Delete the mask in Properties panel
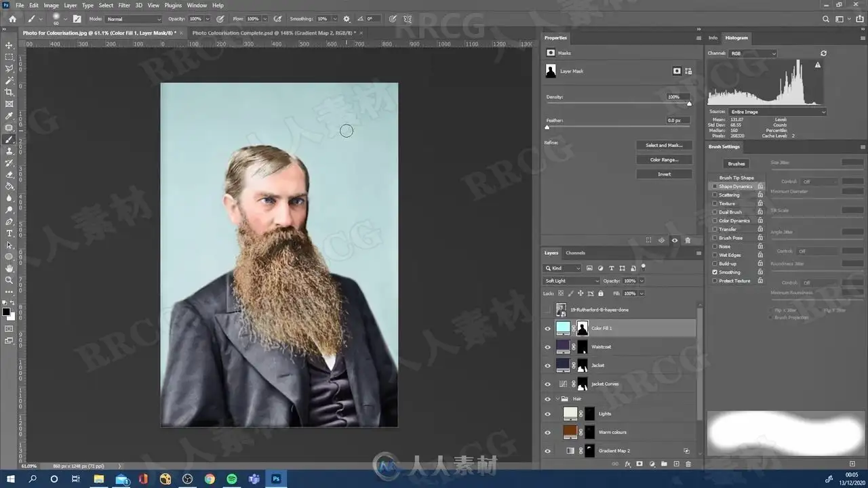This screenshot has height=488, width=868. point(688,240)
